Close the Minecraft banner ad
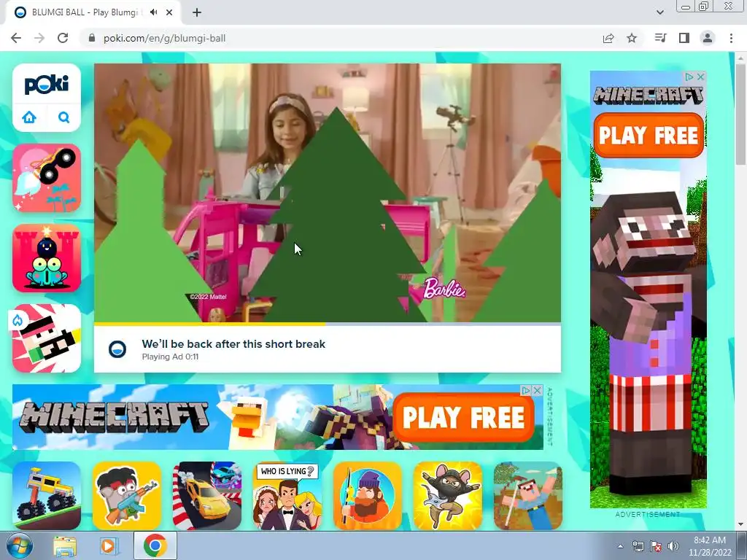 coord(538,390)
